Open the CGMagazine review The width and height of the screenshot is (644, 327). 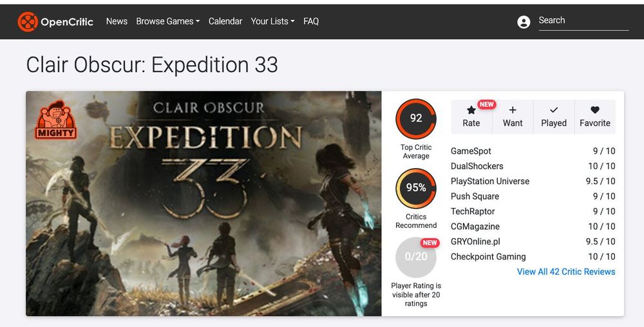[x=475, y=227]
